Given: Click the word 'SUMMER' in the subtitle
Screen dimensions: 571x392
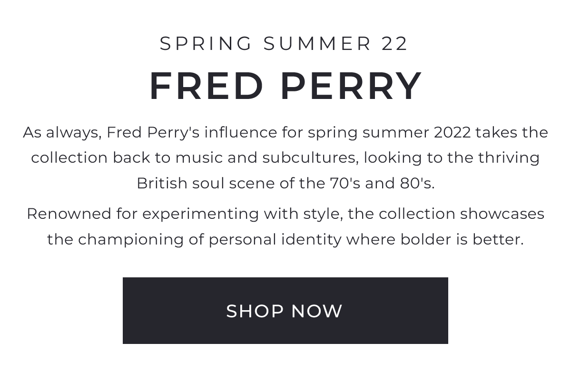Looking at the screenshot, I should pyautogui.click(x=318, y=44).
